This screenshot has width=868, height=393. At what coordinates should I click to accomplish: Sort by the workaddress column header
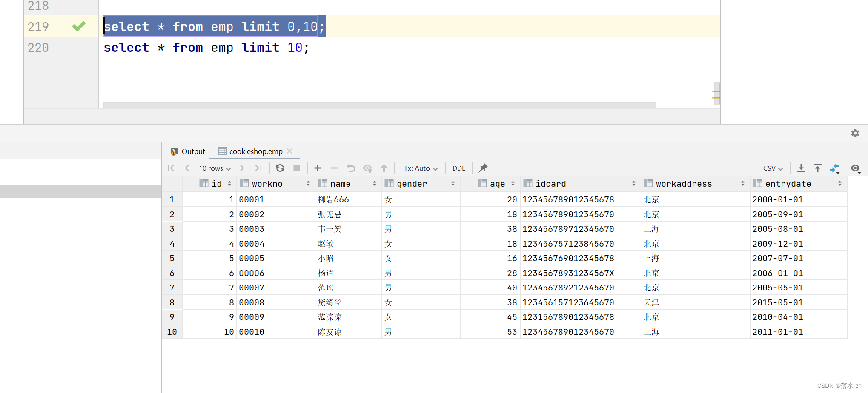point(695,184)
